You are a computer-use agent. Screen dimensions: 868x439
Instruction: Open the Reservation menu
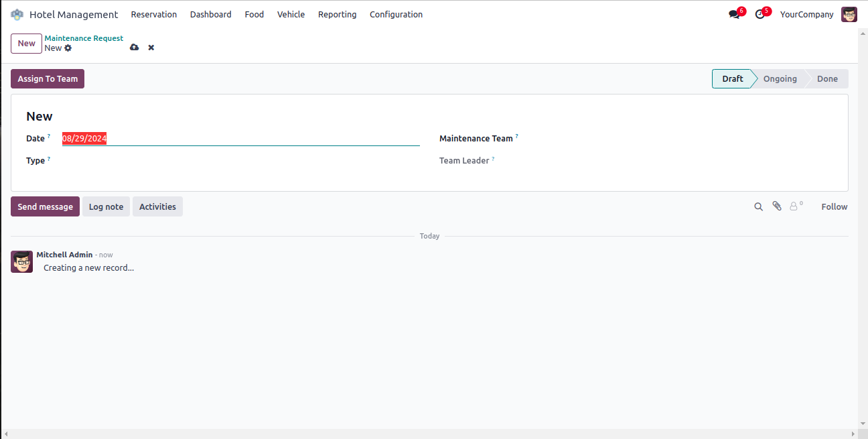tap(154, 15)
